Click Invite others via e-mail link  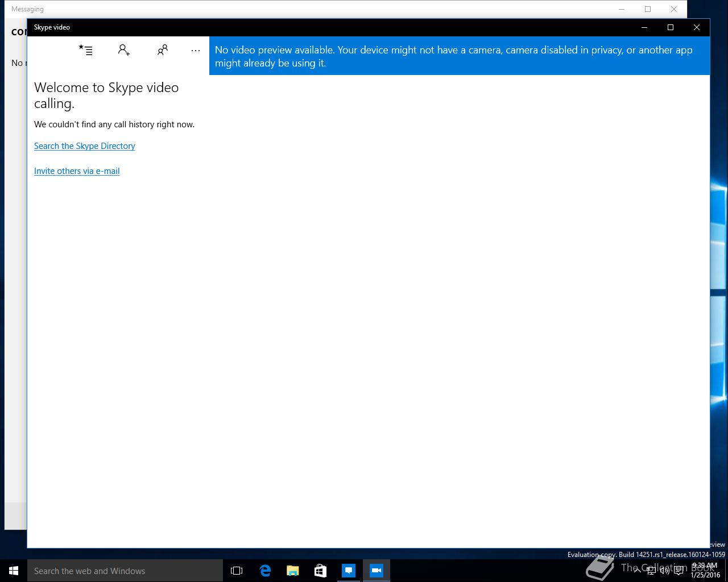click(x=77, y=171)
